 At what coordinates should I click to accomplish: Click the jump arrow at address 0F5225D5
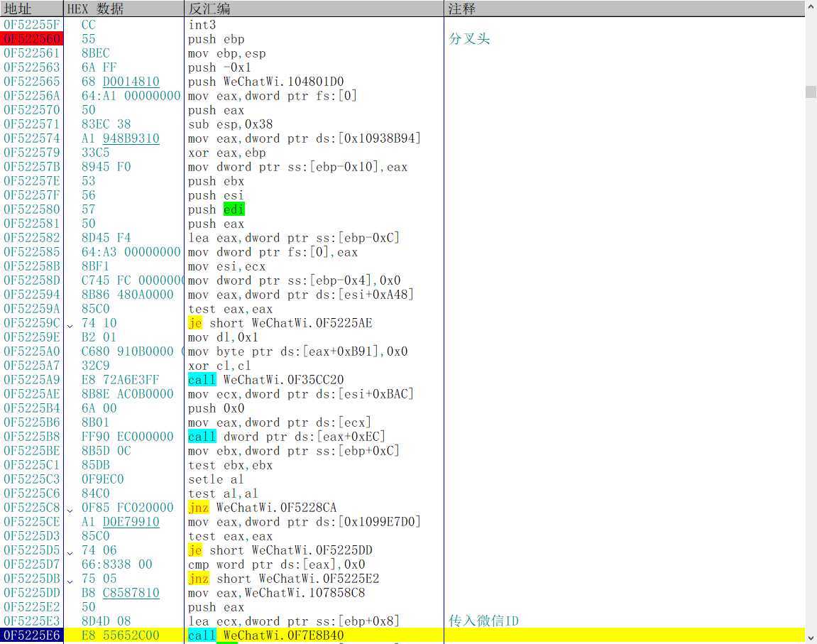click(x=70, y=553)
